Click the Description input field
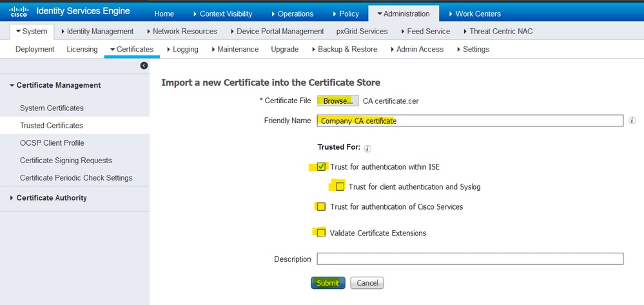This screenshot has width=644, height=305. [x=470, y=259]
